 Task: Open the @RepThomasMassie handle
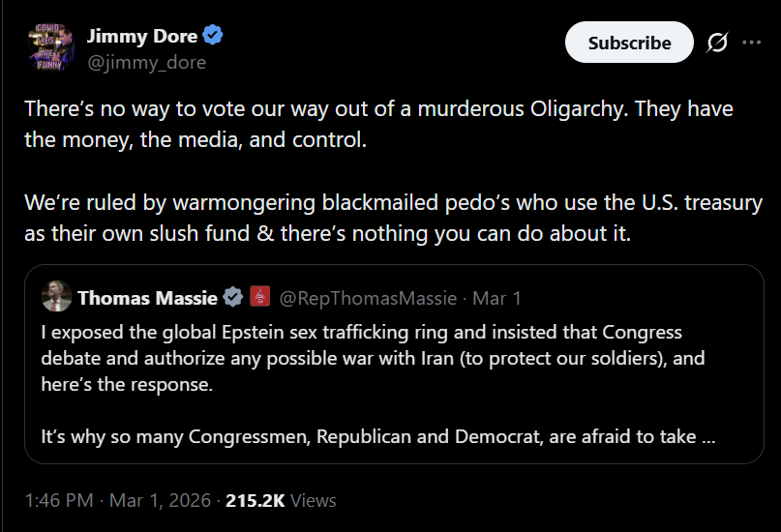(x=369, y=297)
